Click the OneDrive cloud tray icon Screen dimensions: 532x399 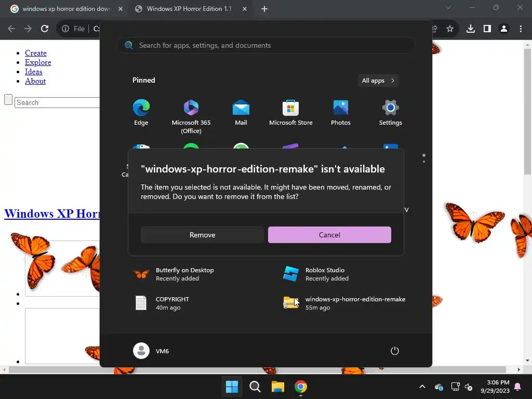(438, 387)
